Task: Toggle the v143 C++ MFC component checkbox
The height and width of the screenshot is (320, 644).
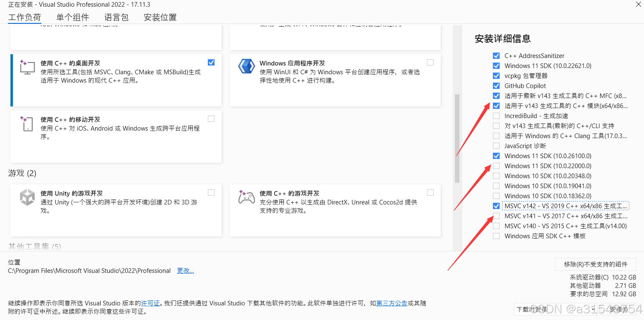Action: 496,96
